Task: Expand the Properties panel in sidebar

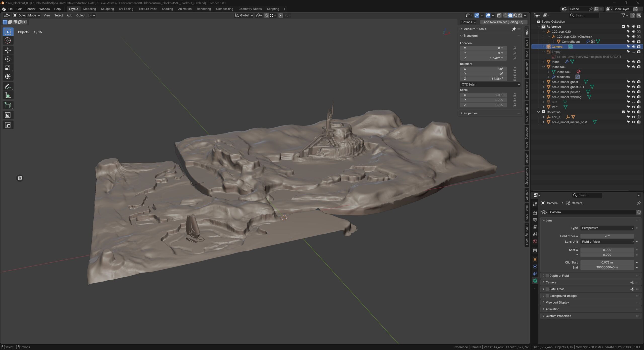Action: pyautogui.click(x=470, y=113)
